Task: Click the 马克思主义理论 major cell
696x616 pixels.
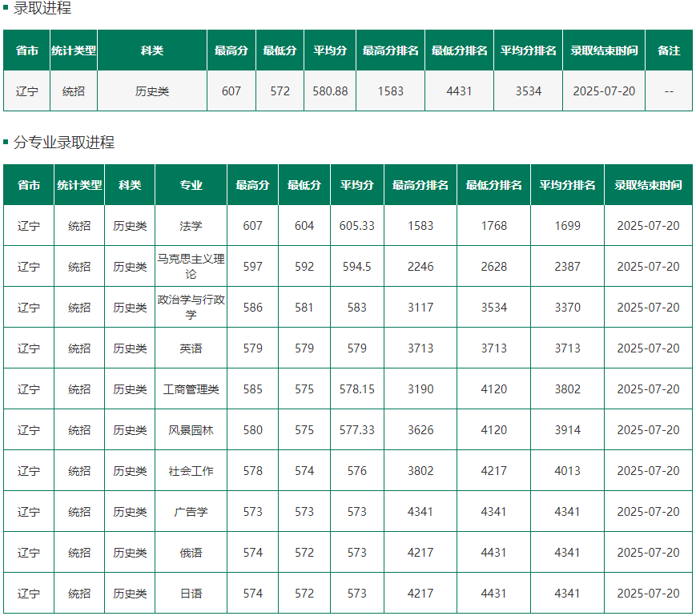Action: click(x=191, y=266)
